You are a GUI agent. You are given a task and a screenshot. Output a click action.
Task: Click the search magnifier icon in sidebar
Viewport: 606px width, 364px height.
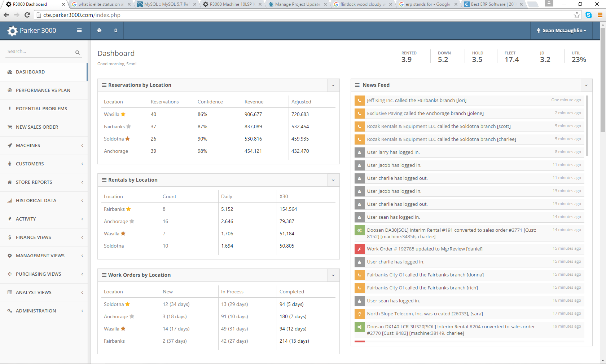pos(78,52)
